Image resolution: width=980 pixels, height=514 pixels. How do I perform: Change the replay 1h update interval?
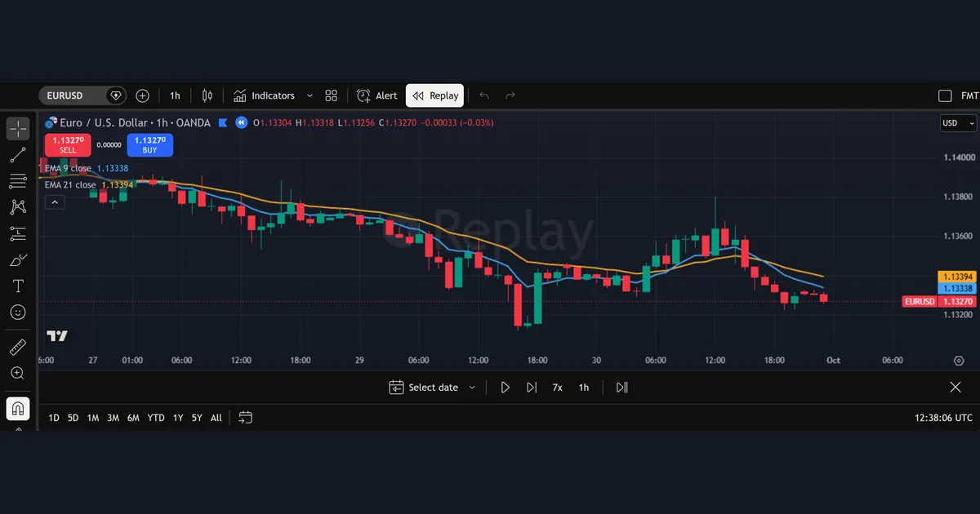click(x=584, y=388)
